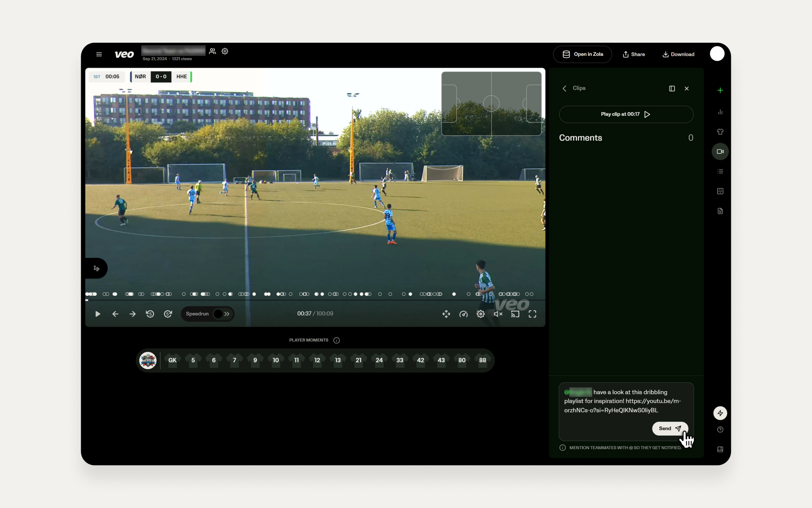The width and height of the screenshot is (812, 508).
Task: Open the Player Moments info icon
Action: [x=337, y=340]
